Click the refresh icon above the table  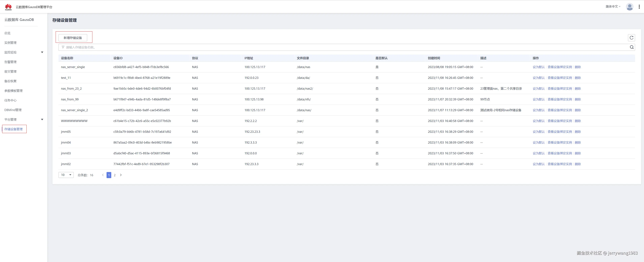631,38
